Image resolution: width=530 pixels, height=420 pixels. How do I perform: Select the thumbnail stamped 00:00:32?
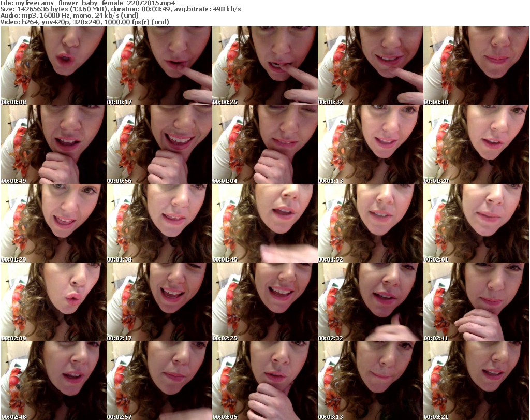pos(371,66)
